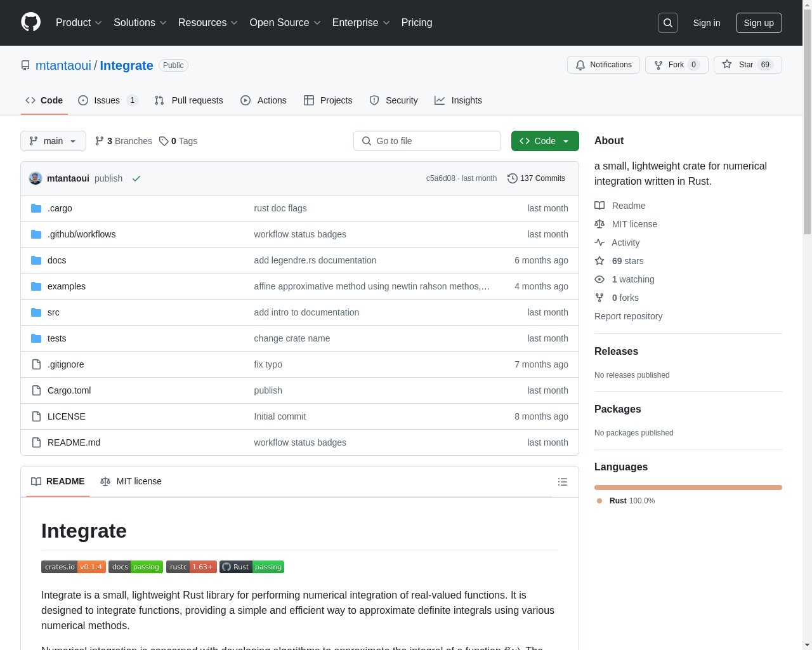Image resolution: width=812 pixels, height=650 pixels.
Task: Click the tag icon beside 0 Tags
Action: pyautogui.click(x=164, y=141)
